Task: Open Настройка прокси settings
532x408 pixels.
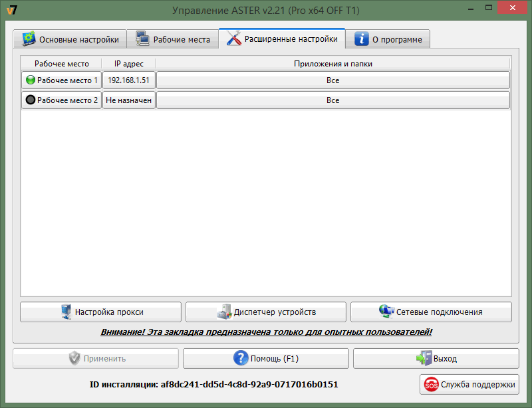Action: point(101,312)
